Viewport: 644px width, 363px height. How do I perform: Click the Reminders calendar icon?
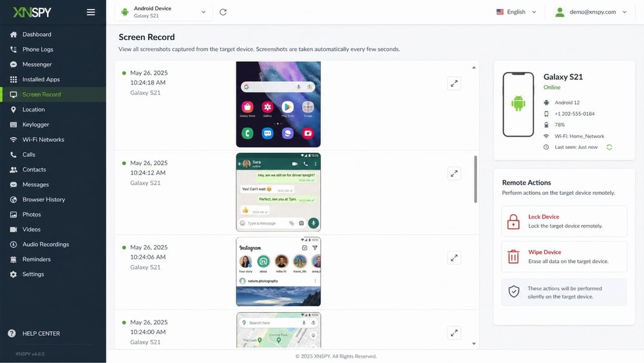pyautogui.click(x=14, y=259)
